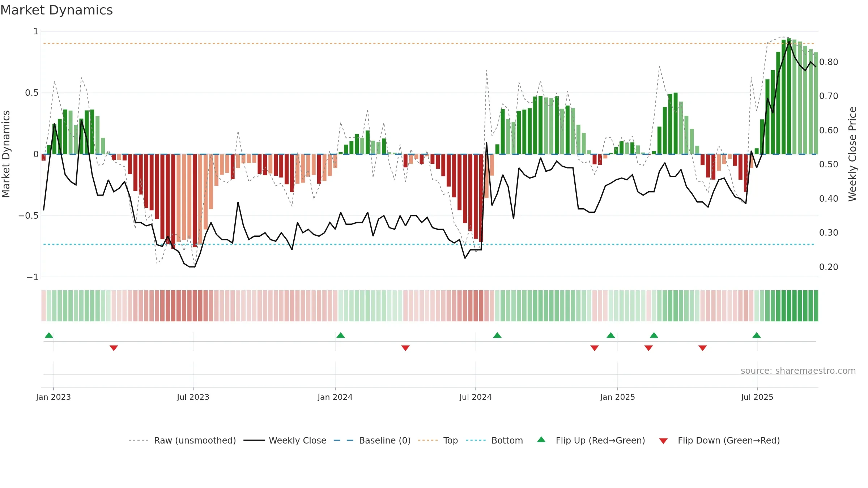The width and height of the screenshot is (868, 488).
Task: Toggle the Weekly Close legend entry
Action: 285,440
